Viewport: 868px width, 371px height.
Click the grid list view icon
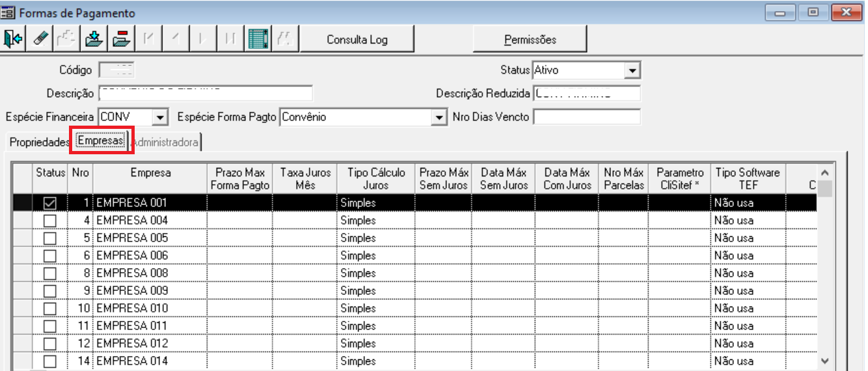[x=258, y=39]
